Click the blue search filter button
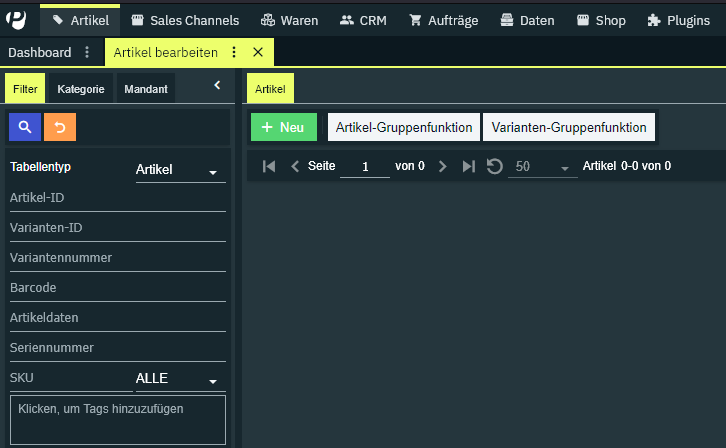This screenshot has height=448, width=726. coord(25,127)
